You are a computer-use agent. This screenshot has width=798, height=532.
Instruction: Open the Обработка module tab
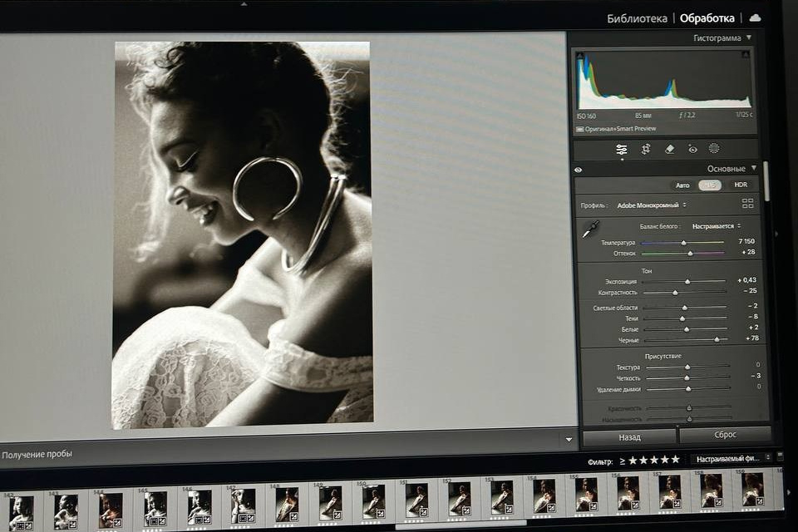[707, 18]
